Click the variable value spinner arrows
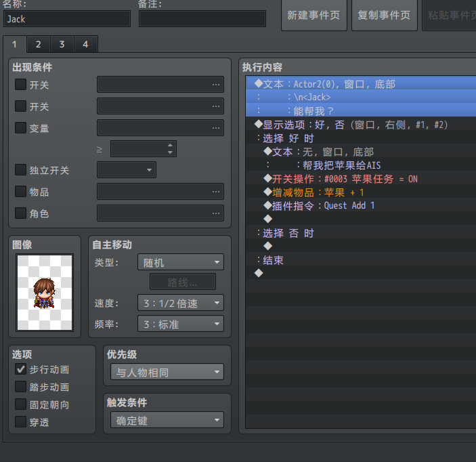 point(170,149)
